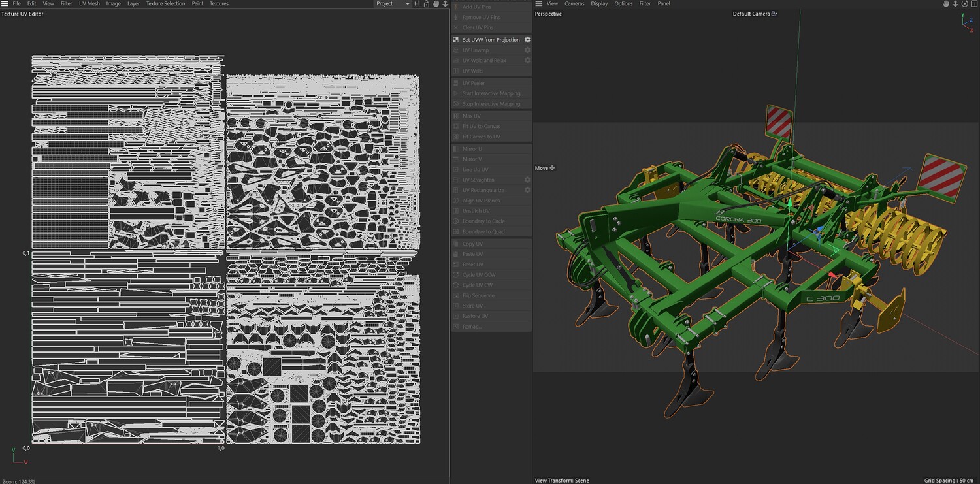Open the UV Rectangularize settings gear
Screen dimensions: 980x484
(x=527, y=190)
